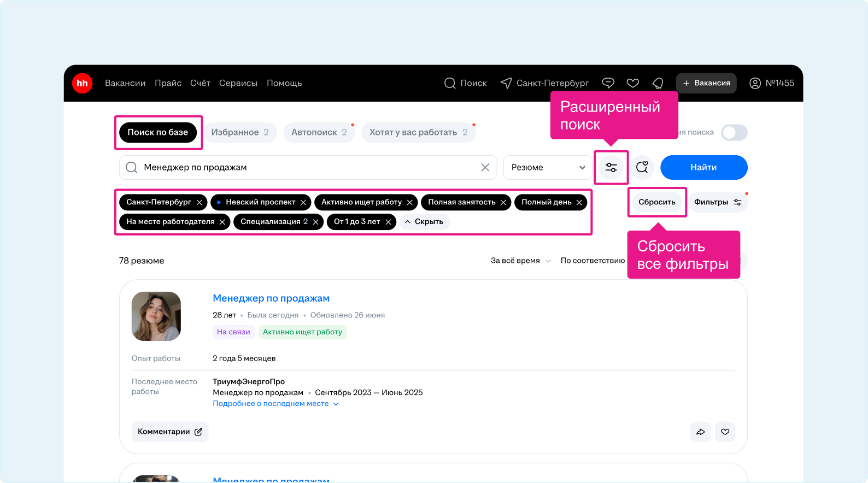Open user profile №1455
The width and height of the screenshot is (868, 483).
point(772,83)
